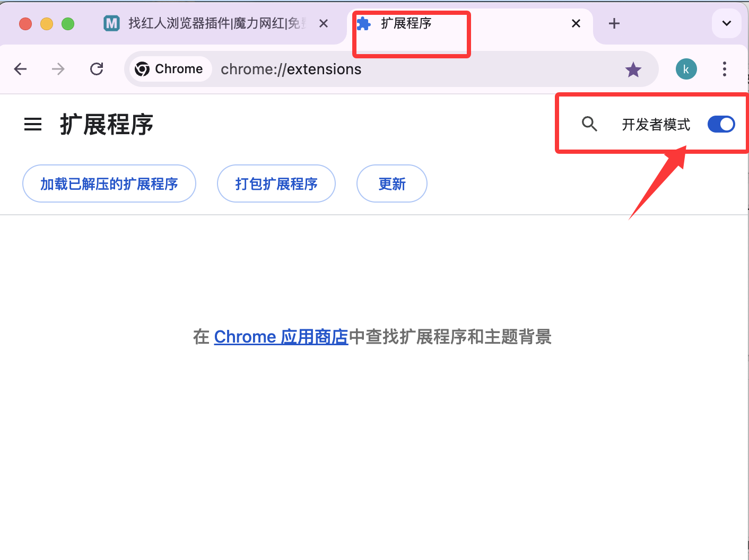749x560 pixels.
Task: Close the 找红人浏览器插件 tab
Action: [324, 23]
